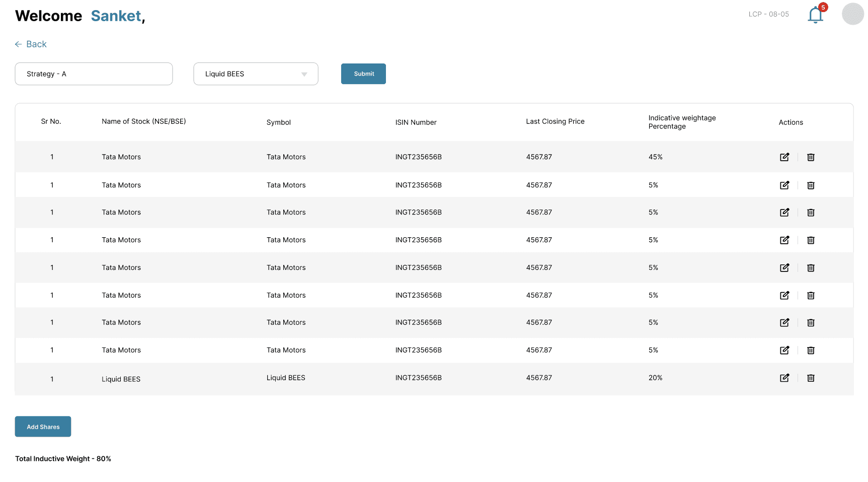Viewport: 868px width, 482px height.
Task: Delete the Liquid BEES row
Action: pos(811,378)
